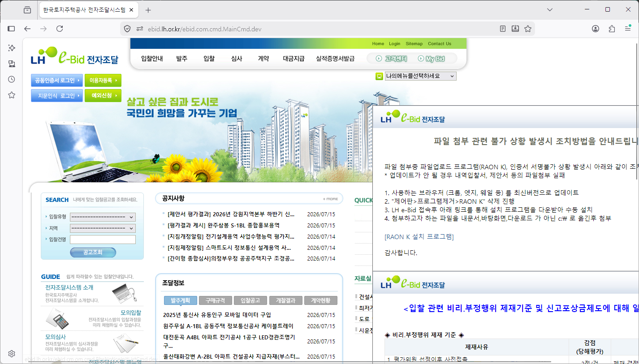Open notice [지침제정알림] 스마트도시 정보통신 설계용역
This screenshot has width=639, height=364.
coord(229,248)
